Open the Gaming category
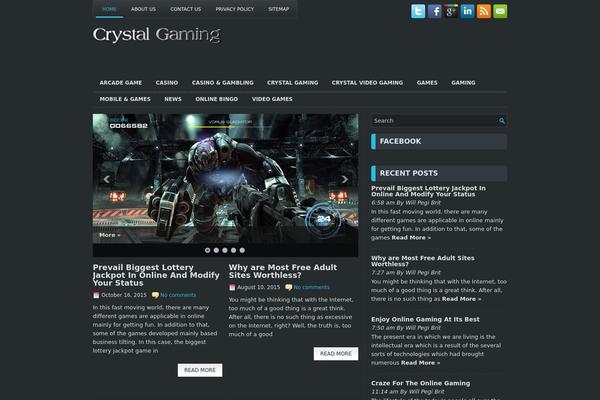Image resolution: width=600 pixels, height=400 pixels. coord(463,83)
